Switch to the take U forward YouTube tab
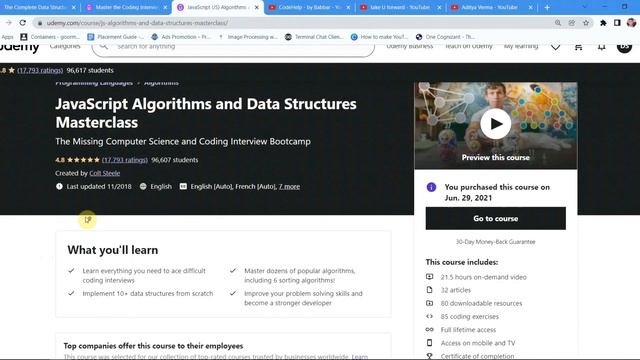 click(x=399, y=7)
